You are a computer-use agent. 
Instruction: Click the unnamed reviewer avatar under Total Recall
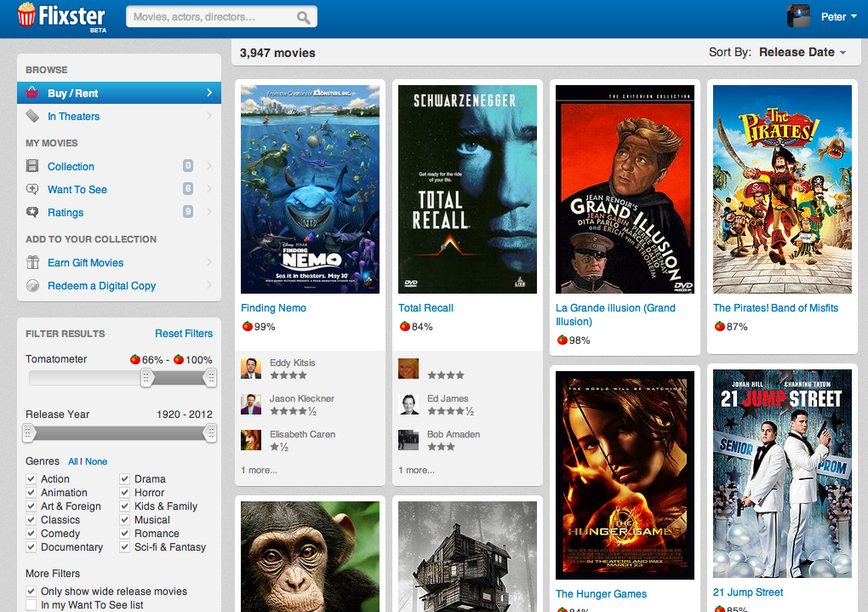pos(408,369)
